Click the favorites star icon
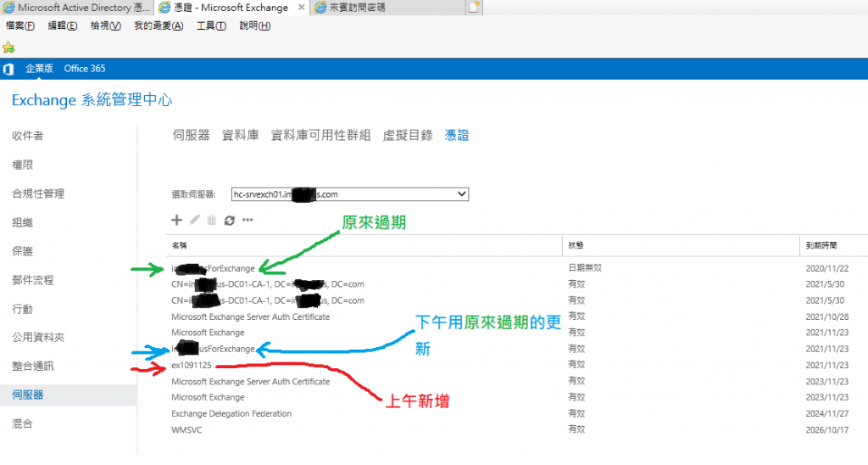The width and height of the screenshot is (868, 465). coord(8,48)
